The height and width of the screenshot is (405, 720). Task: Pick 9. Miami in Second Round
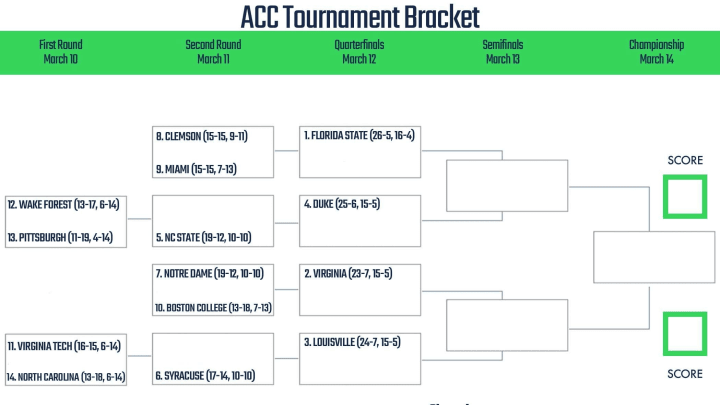[x=196, y=169]
